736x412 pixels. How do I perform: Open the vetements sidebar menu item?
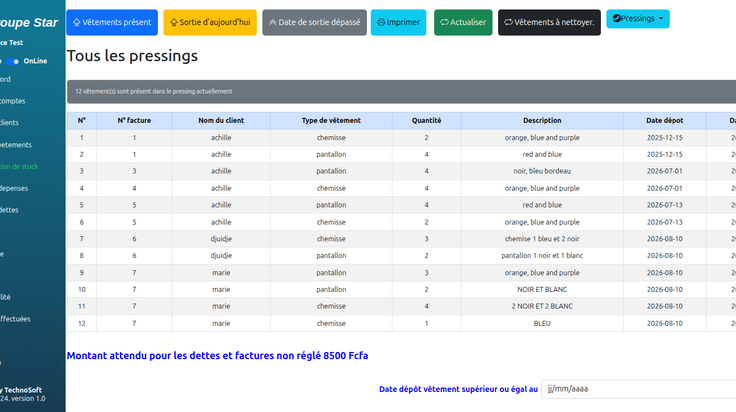(15, 145)
